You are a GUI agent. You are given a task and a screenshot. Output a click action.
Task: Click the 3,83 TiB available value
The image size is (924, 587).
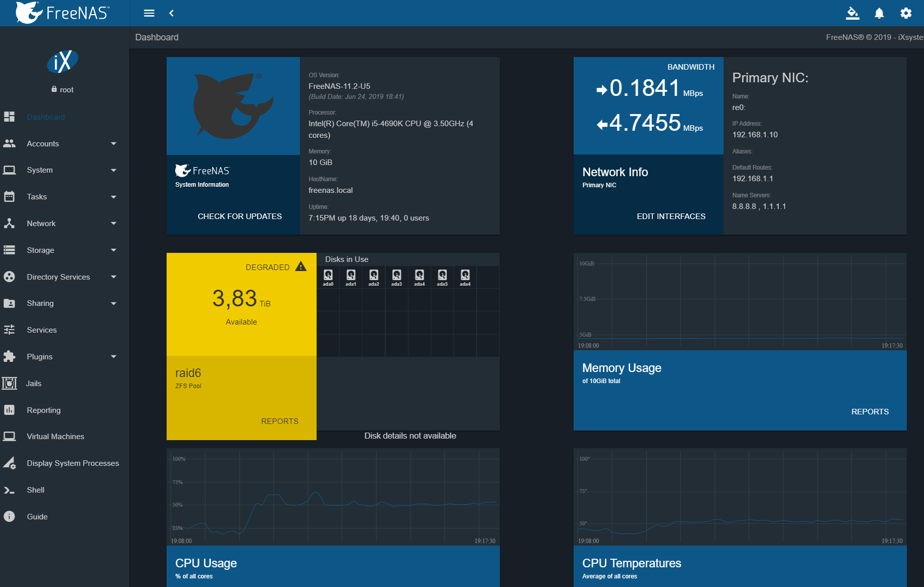[x=241, y=299]
